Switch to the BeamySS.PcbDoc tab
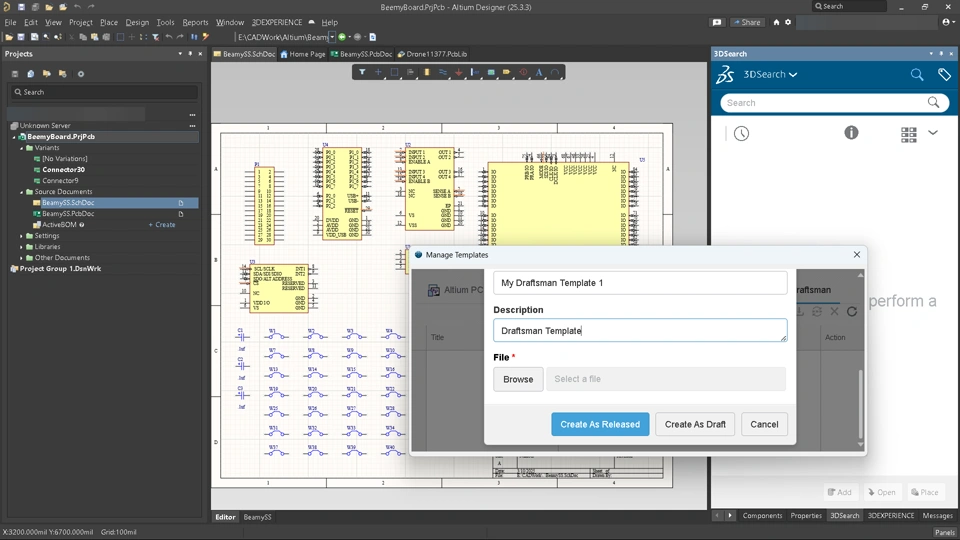This screenshot has height=540, width=960. click(x=361, y=54)
